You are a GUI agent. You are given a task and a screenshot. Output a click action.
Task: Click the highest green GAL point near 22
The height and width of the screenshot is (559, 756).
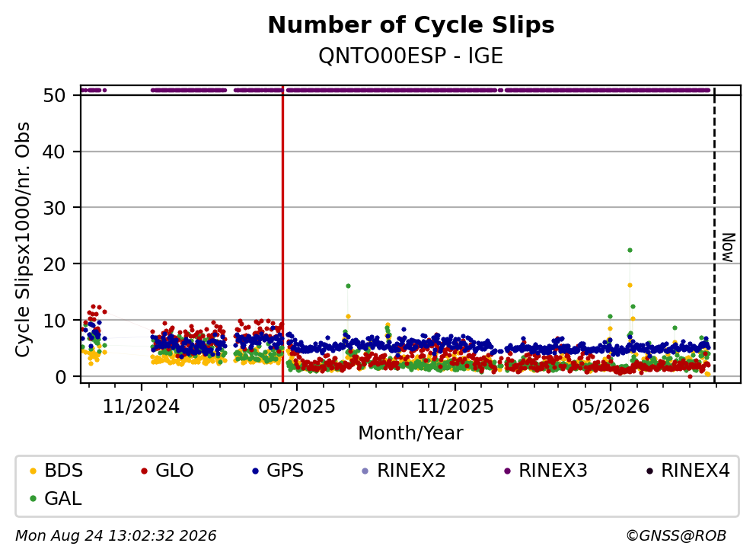tap(630, 251)
